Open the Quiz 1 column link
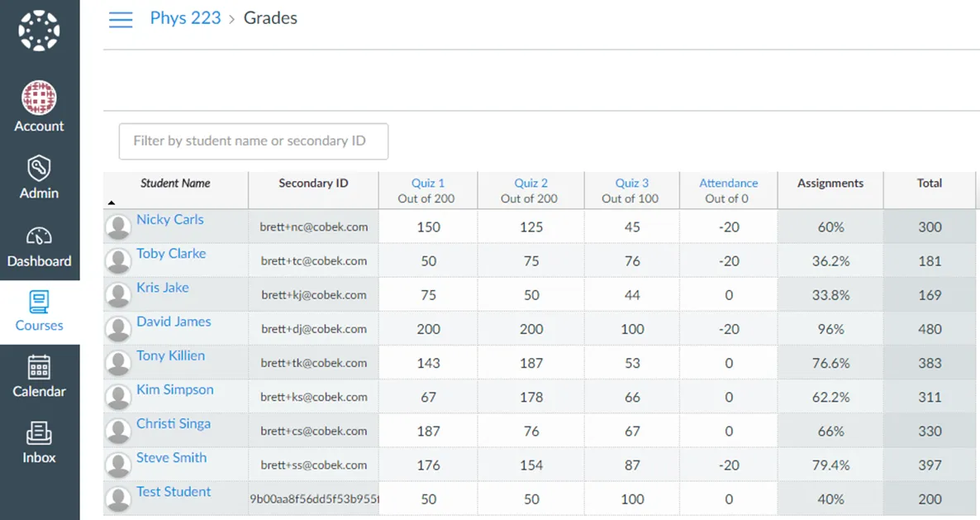The height and width of the screenshot is (520, 980). click(x=427, y=184)
